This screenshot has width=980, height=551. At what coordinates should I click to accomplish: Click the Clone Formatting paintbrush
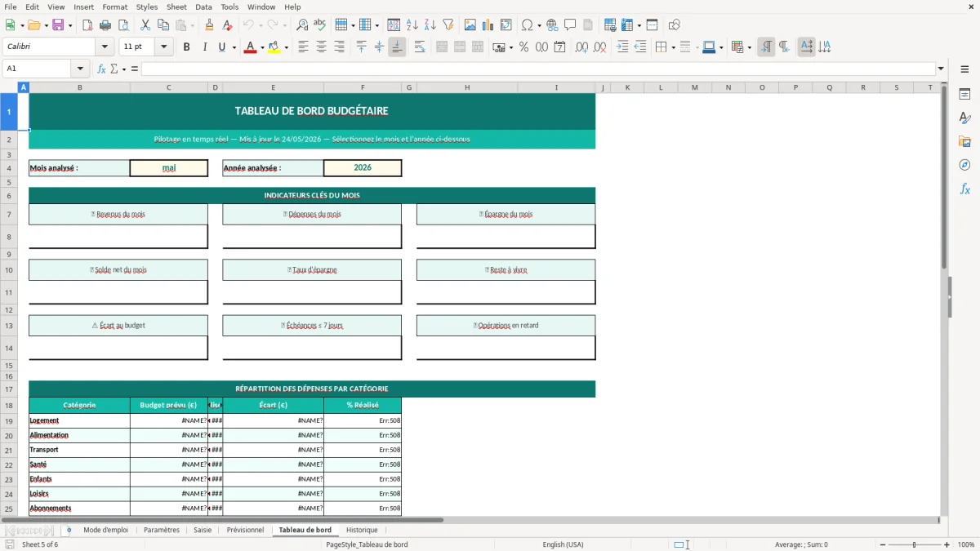pyautogui.click(x=210, y=25)
